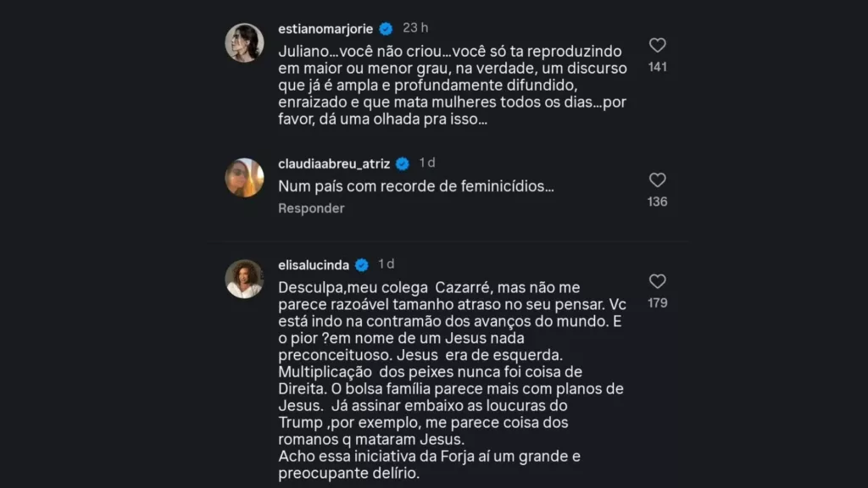
Task: Like estianomarjorie's comment with the heart
Action: [657, 46]
